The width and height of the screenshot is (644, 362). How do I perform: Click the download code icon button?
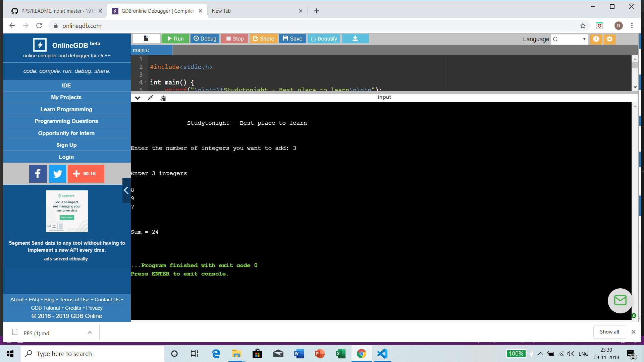click(x=355, y=39)
